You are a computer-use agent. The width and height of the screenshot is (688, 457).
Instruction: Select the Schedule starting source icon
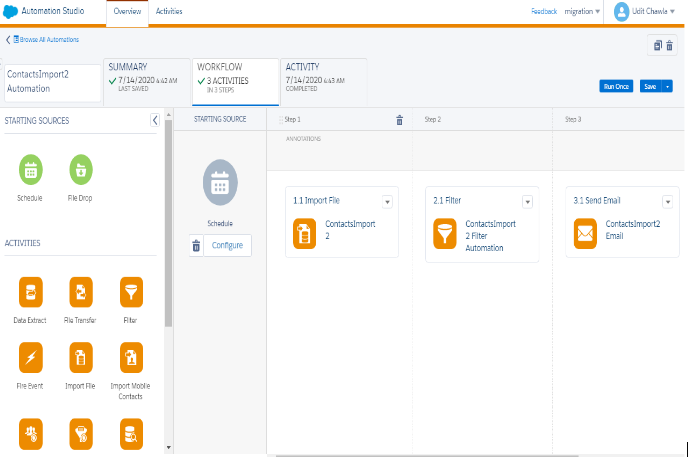(30, 171)
